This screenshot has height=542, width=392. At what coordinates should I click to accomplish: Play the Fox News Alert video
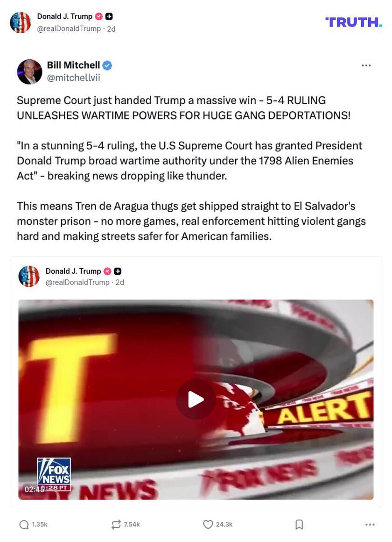tap(196, 399)
